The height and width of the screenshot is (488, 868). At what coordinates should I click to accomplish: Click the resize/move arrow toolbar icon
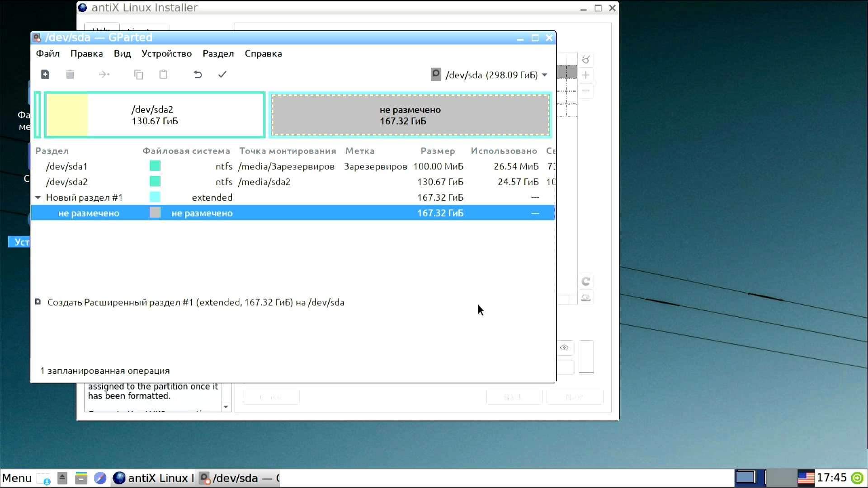point(104,75)
